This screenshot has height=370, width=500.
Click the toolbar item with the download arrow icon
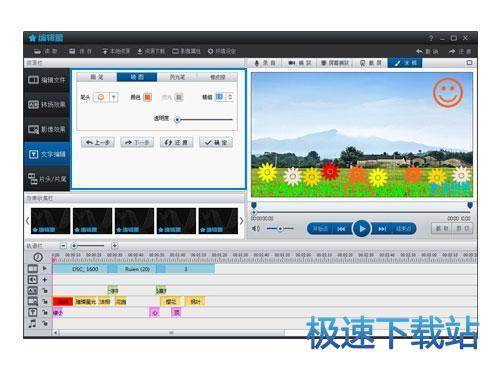pos(151,51)
